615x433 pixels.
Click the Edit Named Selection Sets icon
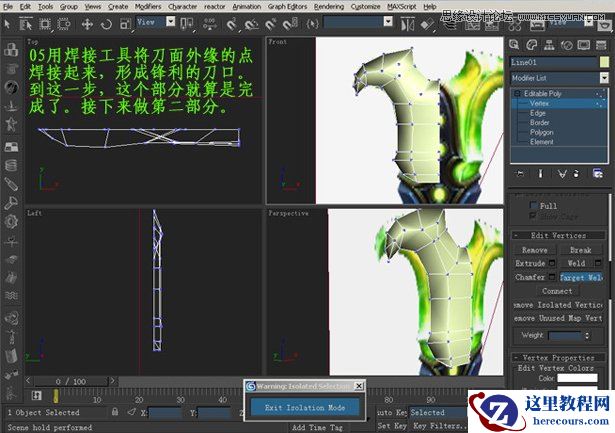tap(313, 24)
